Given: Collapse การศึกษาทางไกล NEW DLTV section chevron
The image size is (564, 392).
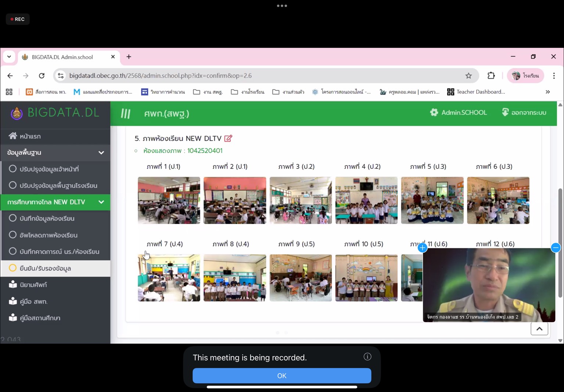Looking at the screenshot, I should click(101, 202).
